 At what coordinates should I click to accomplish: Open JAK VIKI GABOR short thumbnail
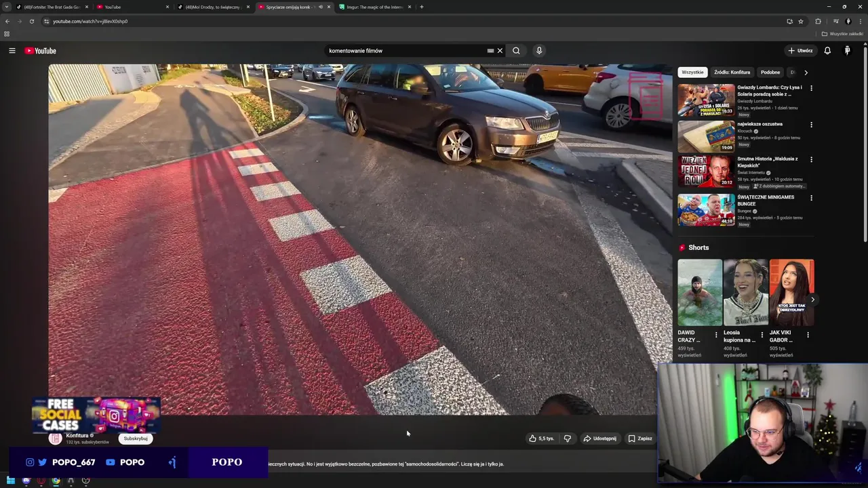tap(791, 292)
